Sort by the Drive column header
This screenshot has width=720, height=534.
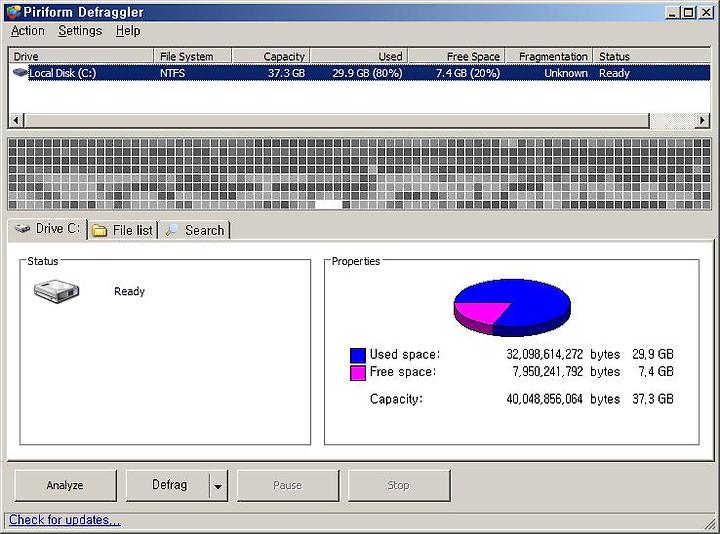coord(81,56)
